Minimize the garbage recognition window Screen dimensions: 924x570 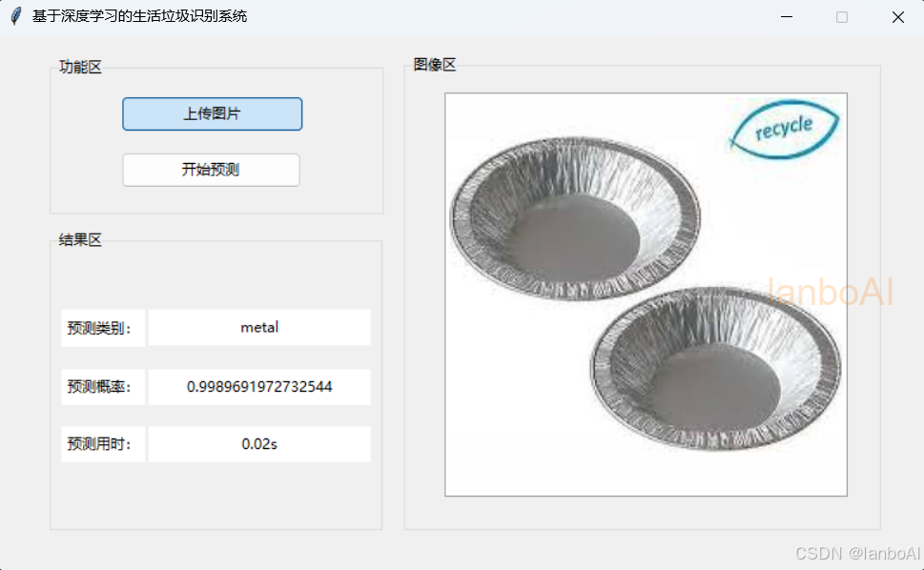(x=787, y=17)
